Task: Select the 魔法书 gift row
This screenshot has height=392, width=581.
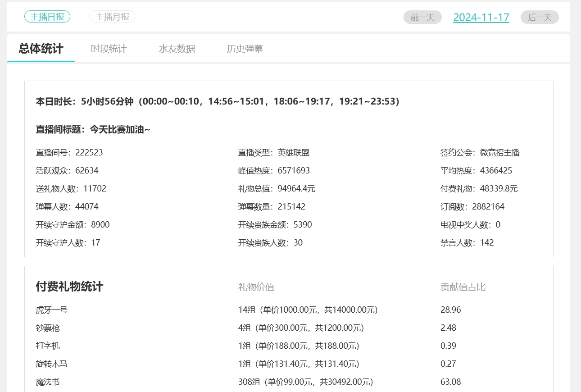Action: (47, 382)
